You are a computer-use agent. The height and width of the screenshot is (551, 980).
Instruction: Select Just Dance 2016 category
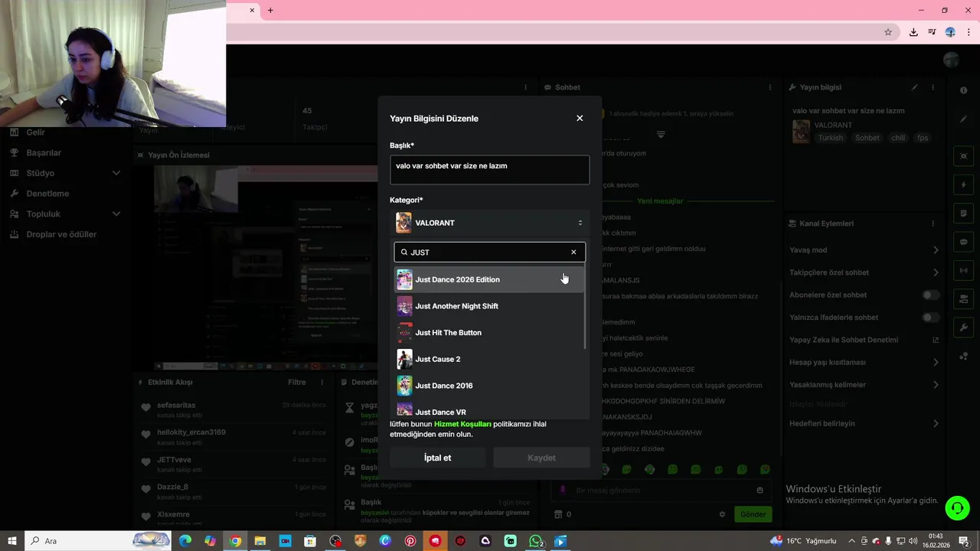489,386
